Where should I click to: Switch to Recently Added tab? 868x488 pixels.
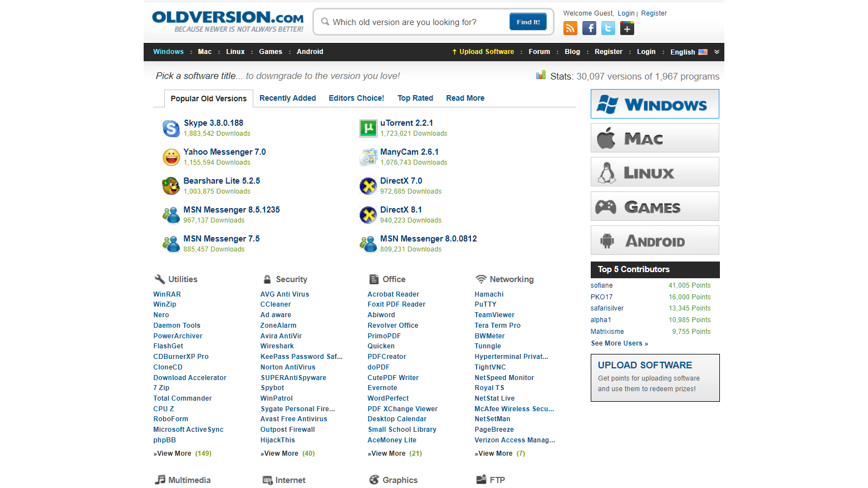[288, 98]
